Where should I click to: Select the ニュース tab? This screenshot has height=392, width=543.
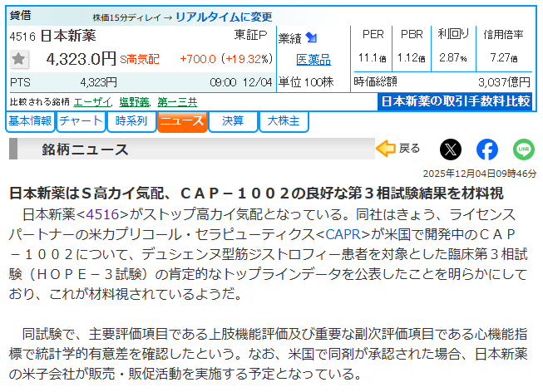(182, 121)
